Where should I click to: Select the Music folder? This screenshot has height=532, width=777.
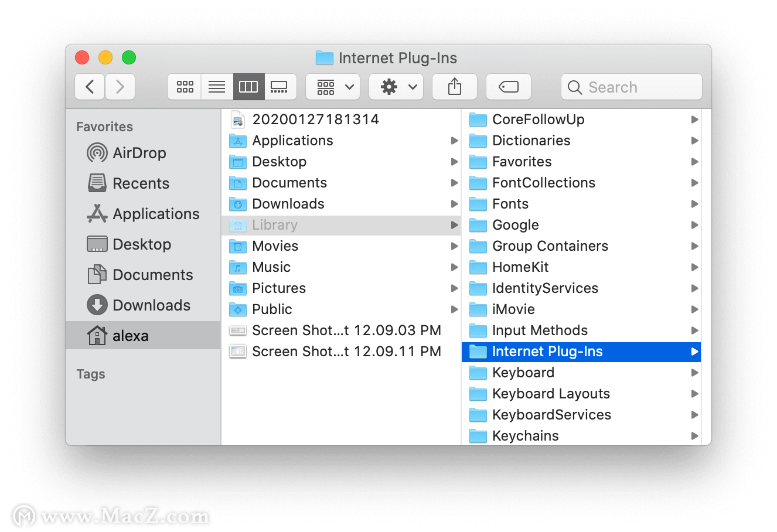click(341, 267)
